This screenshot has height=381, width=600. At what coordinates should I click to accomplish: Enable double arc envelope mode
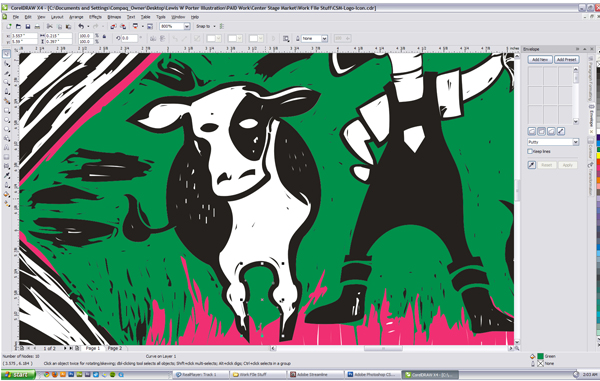(x=551, y=131)
